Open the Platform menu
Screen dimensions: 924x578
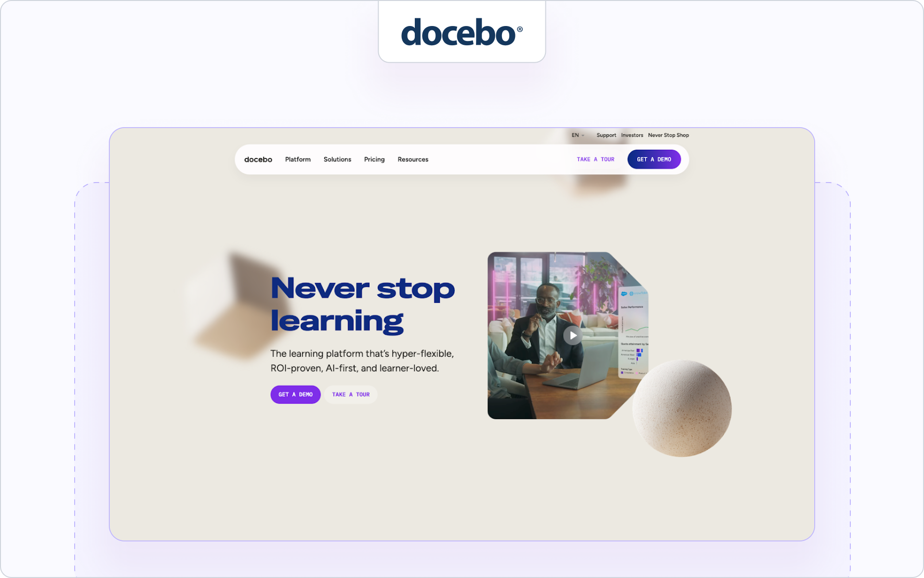298,159
